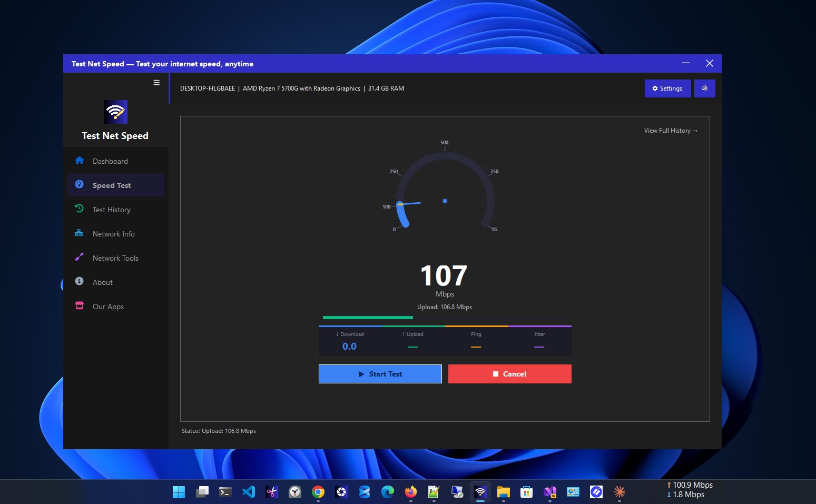Click the Jitter result label
This screenshot has height=504, width=816.
(x=539, y=334)
